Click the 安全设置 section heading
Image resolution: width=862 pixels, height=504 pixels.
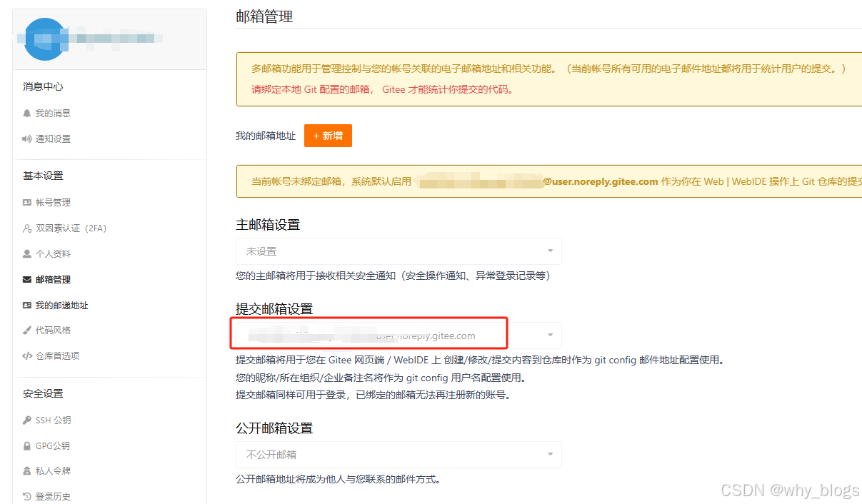(x=43, y=393)
